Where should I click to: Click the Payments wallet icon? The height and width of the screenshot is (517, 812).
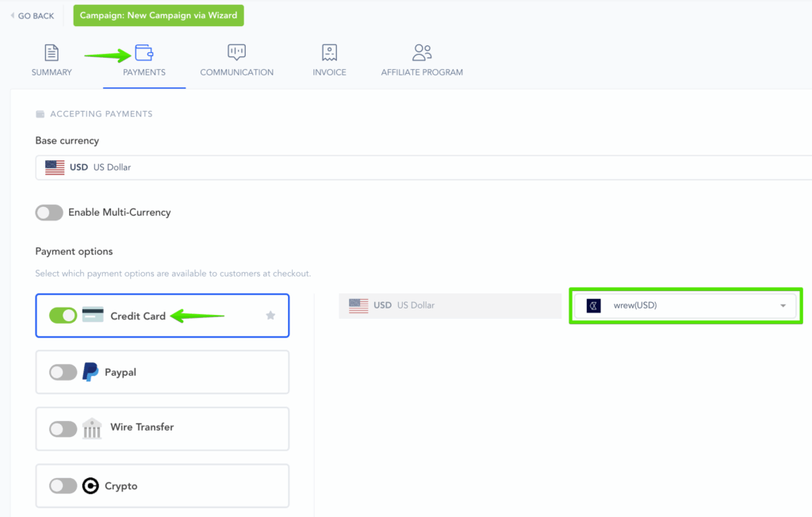click(144, 53)
